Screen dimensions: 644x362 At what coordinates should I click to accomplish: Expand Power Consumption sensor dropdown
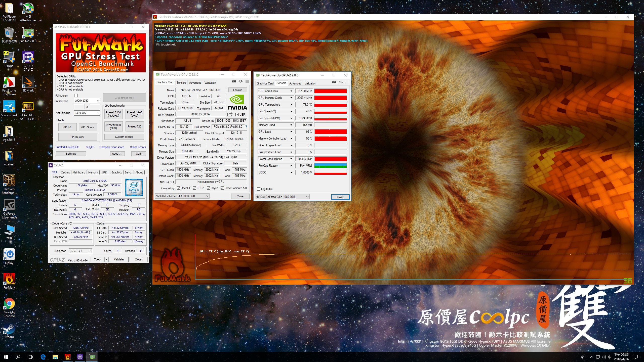tap(291, 159)
